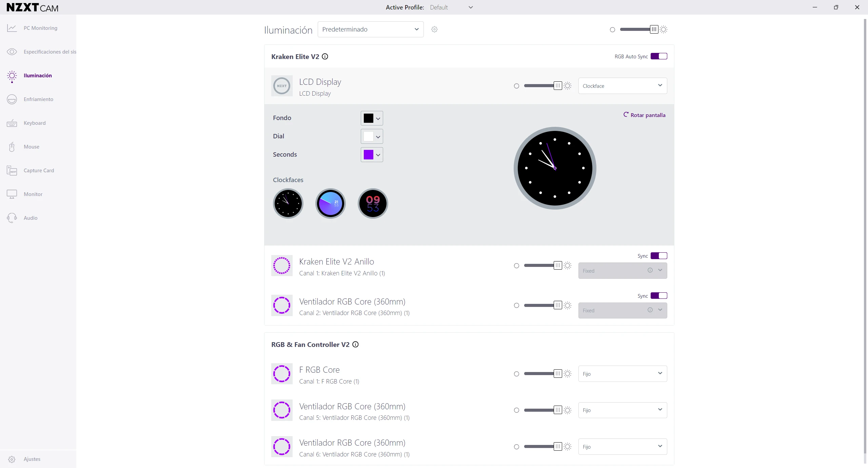The width and height of the screenshot is (868, 468).
Task: Select the analog clockface thumbnail
Action: [x=288, y=203]
